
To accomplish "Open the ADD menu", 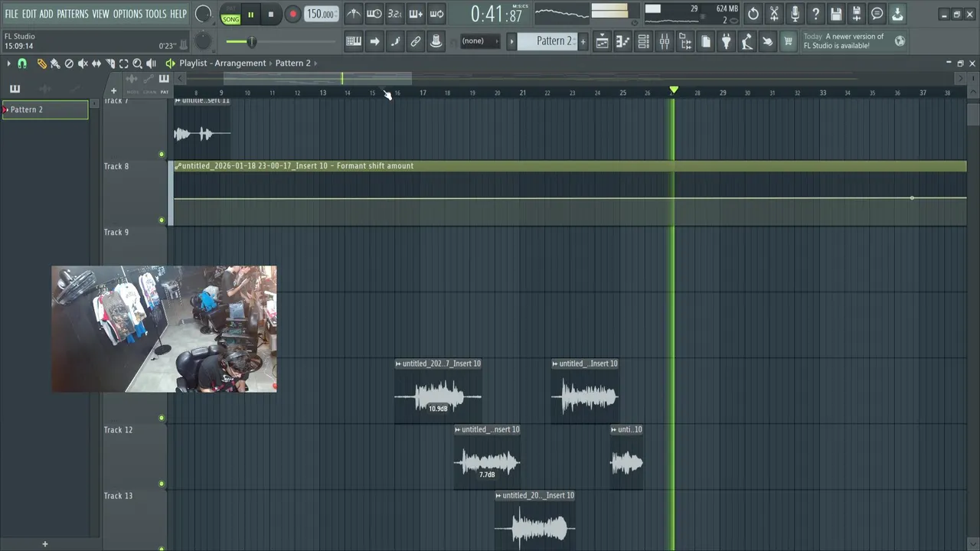I will pos(47,14).
